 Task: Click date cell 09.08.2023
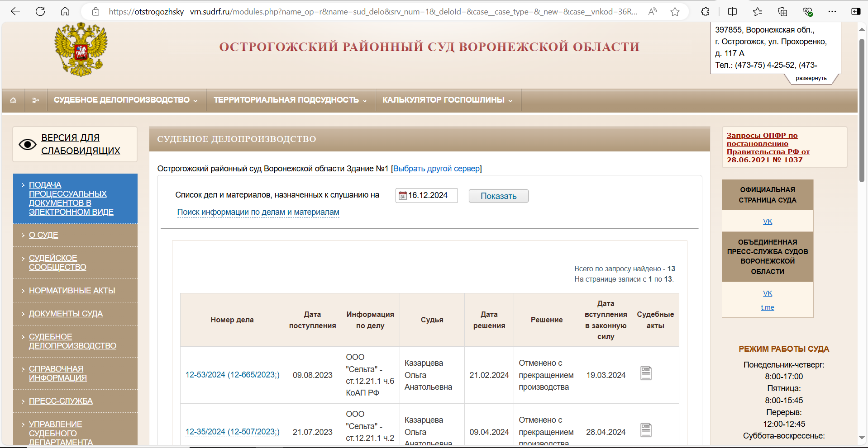(312, 375)
